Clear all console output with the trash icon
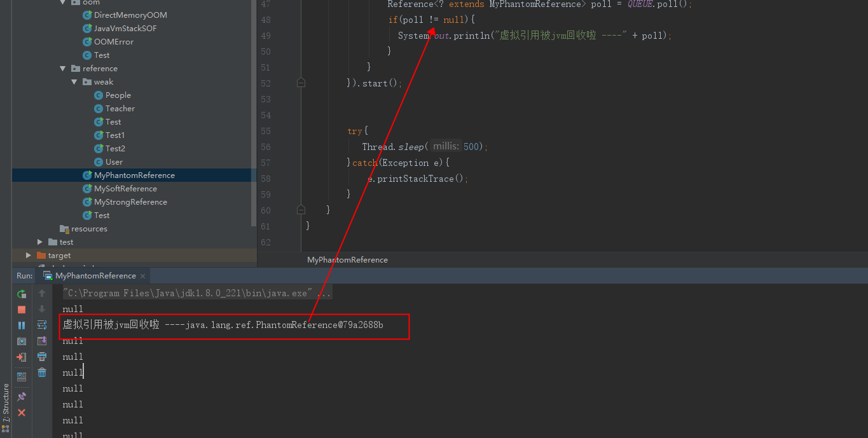Image resolution: width=868 pixels, height=438 pixels. coord(42,373)
